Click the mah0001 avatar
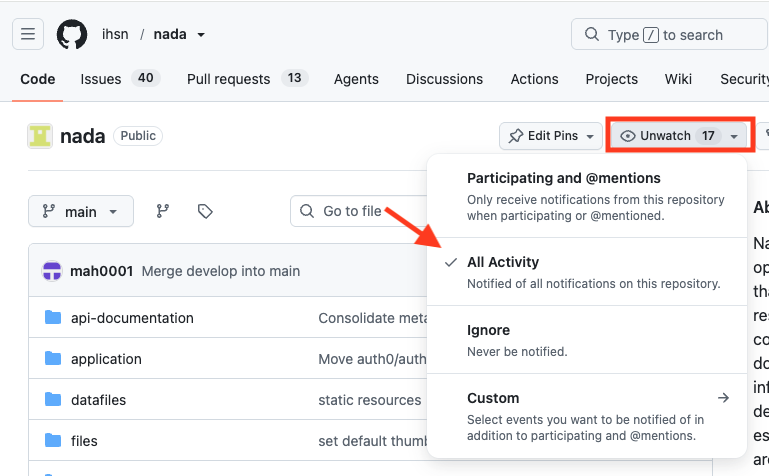This screenshot has height=476, width=769. [x=52, y=271]
